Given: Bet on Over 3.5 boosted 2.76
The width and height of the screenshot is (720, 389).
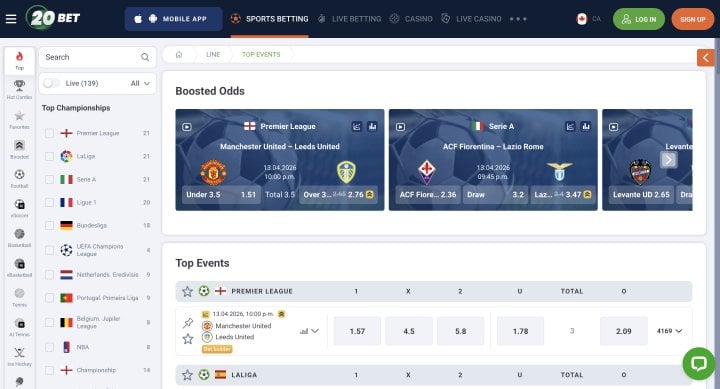Looking at the screenshot, I should point(338,195).
